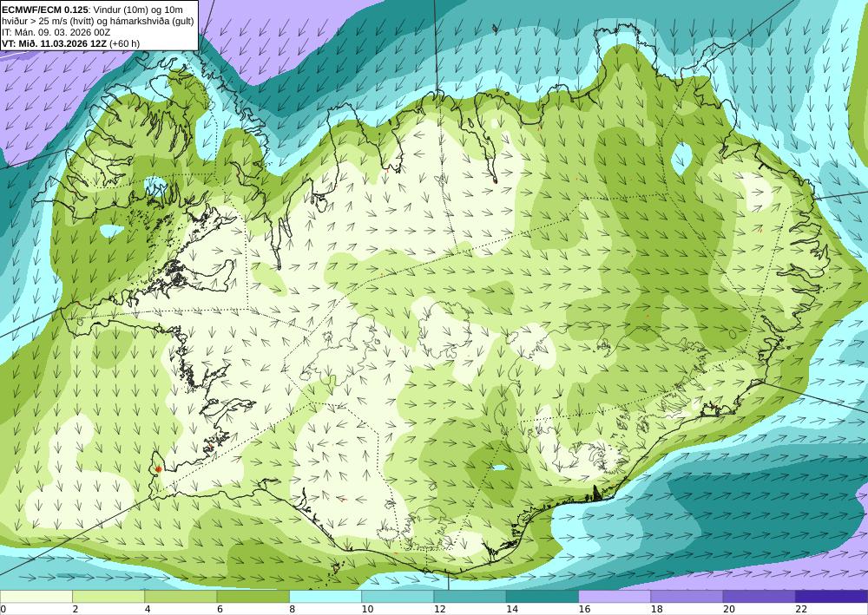Image resolution: width=868 pixels, height=615 pixels.
Task: Click the legend scale label "14"
Action: click(512, 610)
